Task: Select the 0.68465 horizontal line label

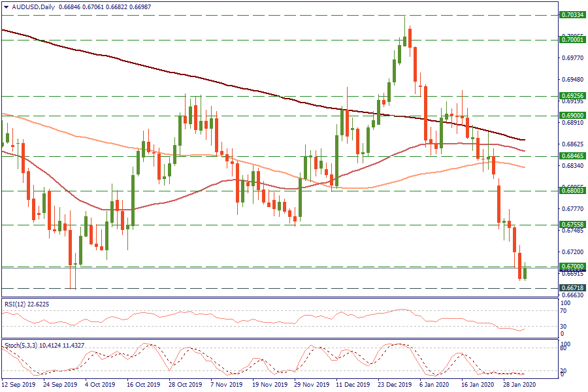Action: [572, 156]
